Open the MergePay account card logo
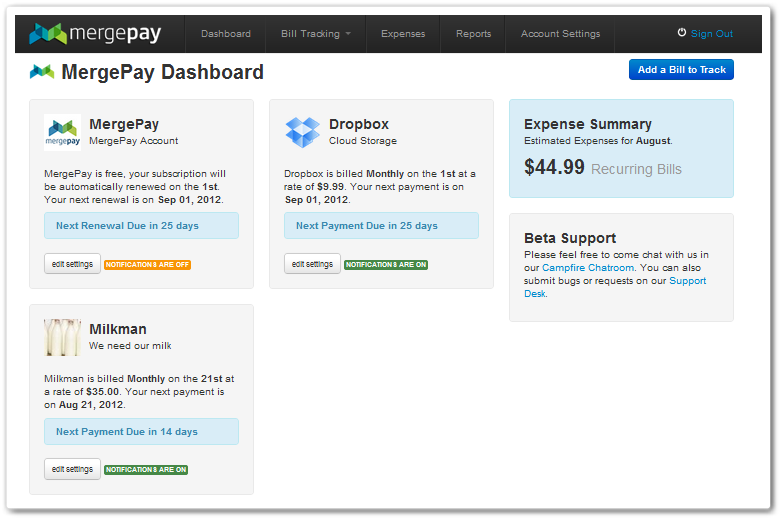 (x=62, y=132)
